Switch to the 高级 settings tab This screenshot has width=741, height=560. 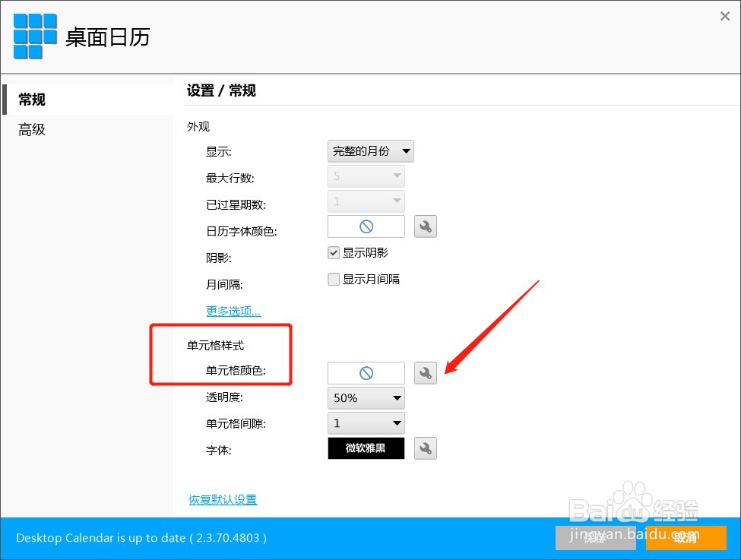31,129
